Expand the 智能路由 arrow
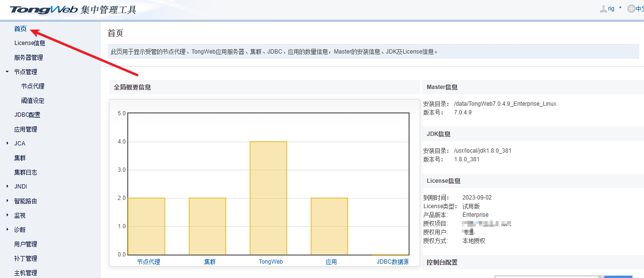The height and width of the screenshot is (278, 644). [7, 201]
